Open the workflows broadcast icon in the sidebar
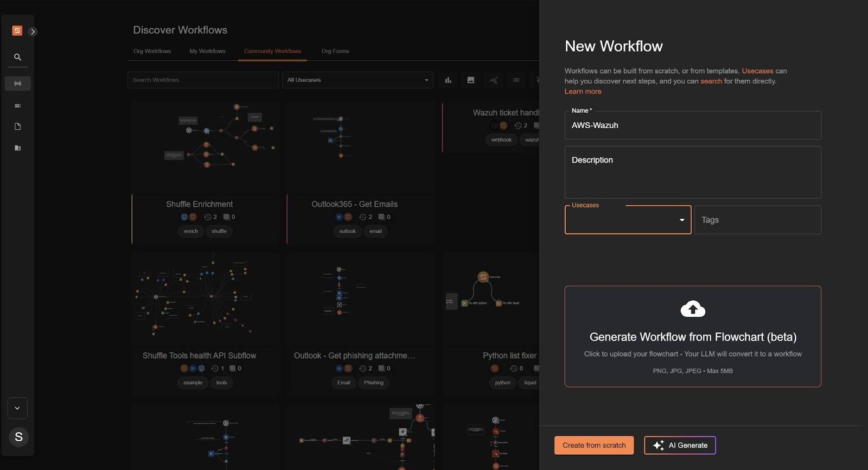This screenshot has width=868, height=470. point(17,84)
